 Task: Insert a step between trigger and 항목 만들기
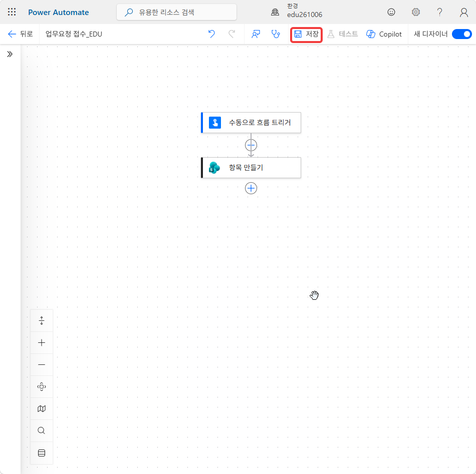(x=251, y=145)
